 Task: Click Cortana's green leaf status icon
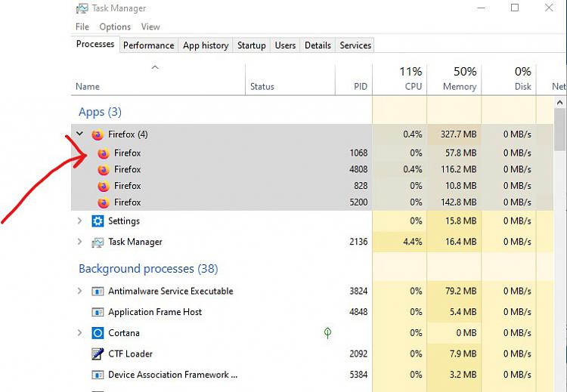coord(327,333)
